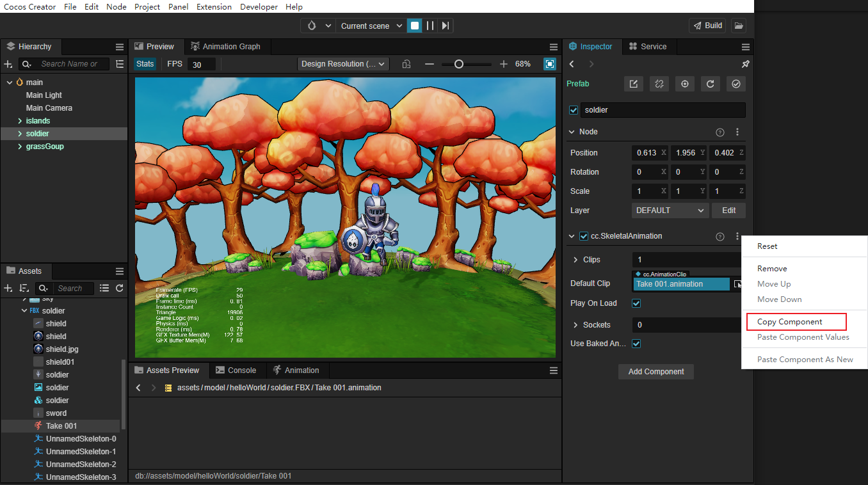The height and width of the screenshot is (485, 868).
Task: Create a new asset with plus icon
Action: coord(8,288)
